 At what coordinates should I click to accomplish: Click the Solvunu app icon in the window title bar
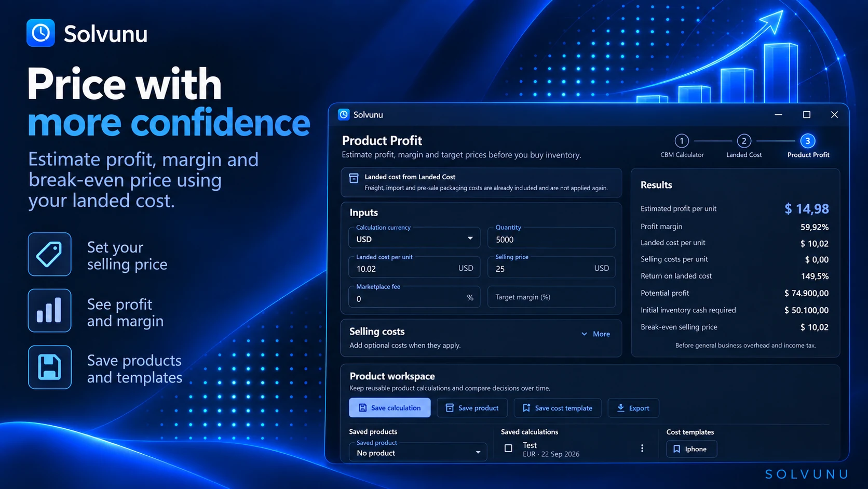tap(344, 114)
